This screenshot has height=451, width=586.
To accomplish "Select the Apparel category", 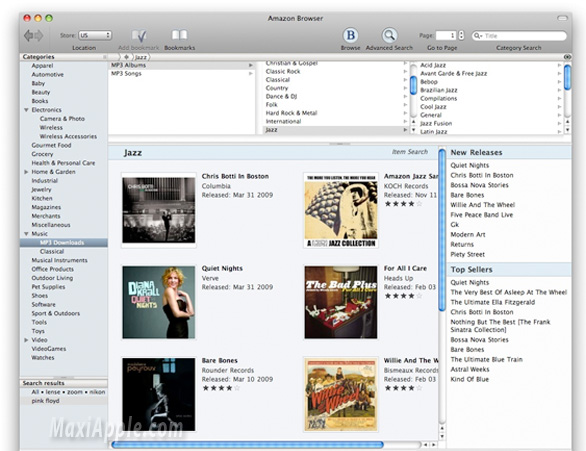I will pos(42,66).
